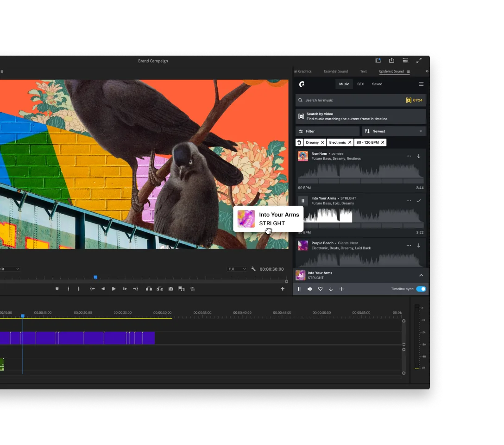
Task: Save track with the heart icon
Action: click(x=321, y=289)
